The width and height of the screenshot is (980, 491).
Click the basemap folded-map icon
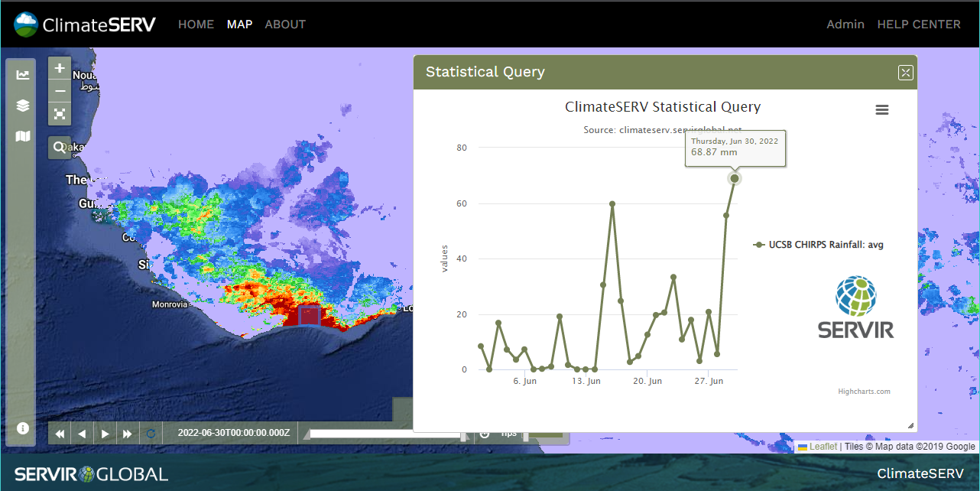pyautogui.click(x=23, y=136)
